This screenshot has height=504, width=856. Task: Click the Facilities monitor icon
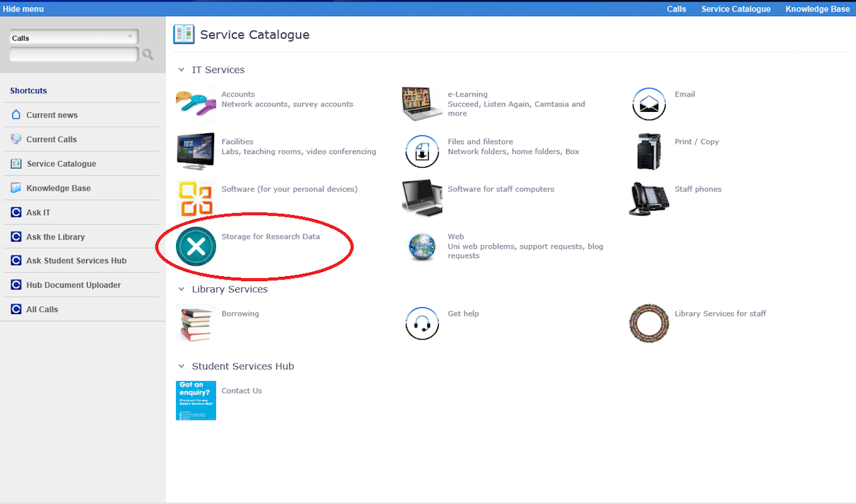[x=195, y=151]
